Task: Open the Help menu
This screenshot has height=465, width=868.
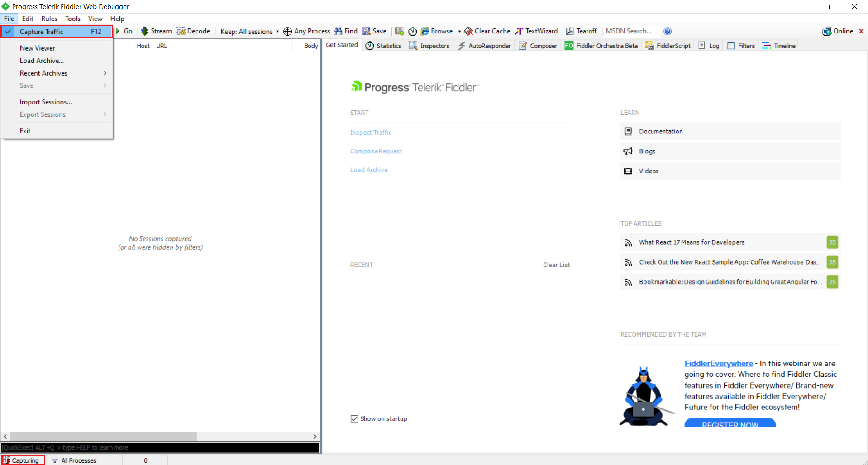Action: pyautogui.click(x=117, y=19)
